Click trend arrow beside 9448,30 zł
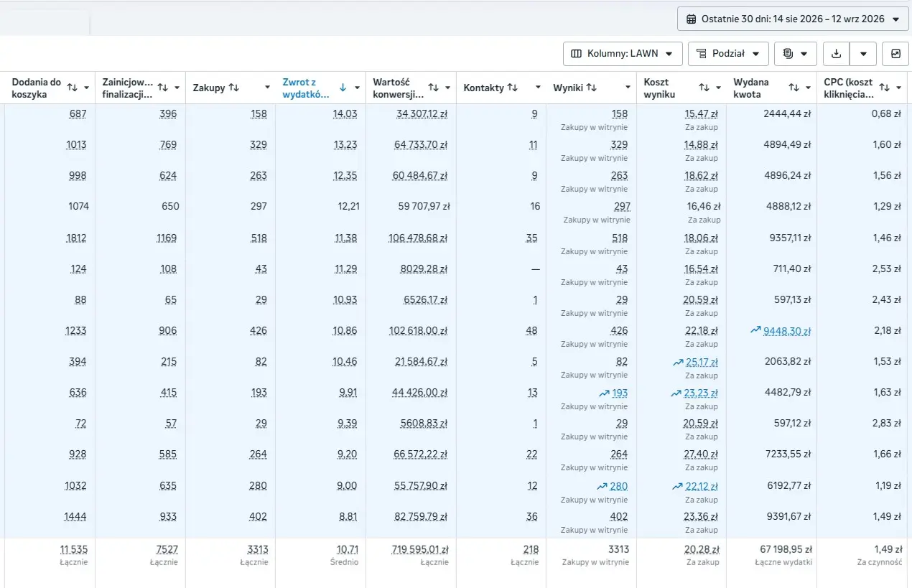Screen dimensions: 912x588 (755, 330)
